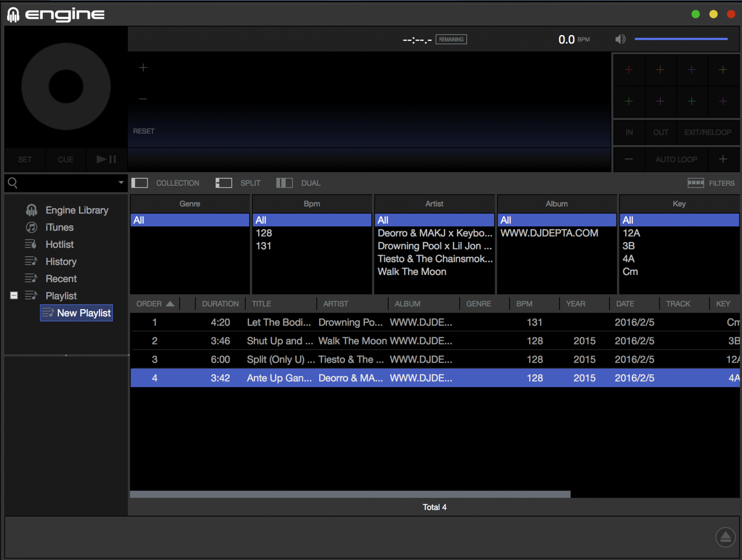This screenshot has height=560, width=742.
Task: Select the track Shut Up and ...
Action: 435,341
